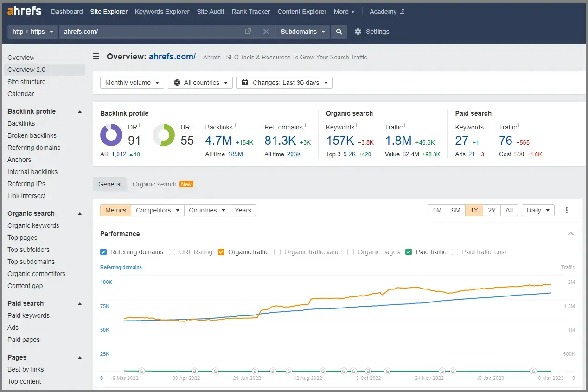Click the 12 Aug 2022 date label
The width and height of the screenshot is (588, 392).
point(308,378)
